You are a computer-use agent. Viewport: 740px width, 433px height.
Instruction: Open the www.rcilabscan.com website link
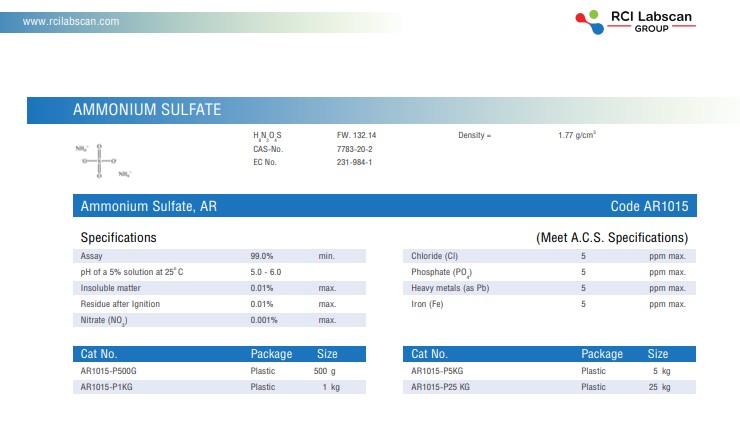(x=70, y=21)
